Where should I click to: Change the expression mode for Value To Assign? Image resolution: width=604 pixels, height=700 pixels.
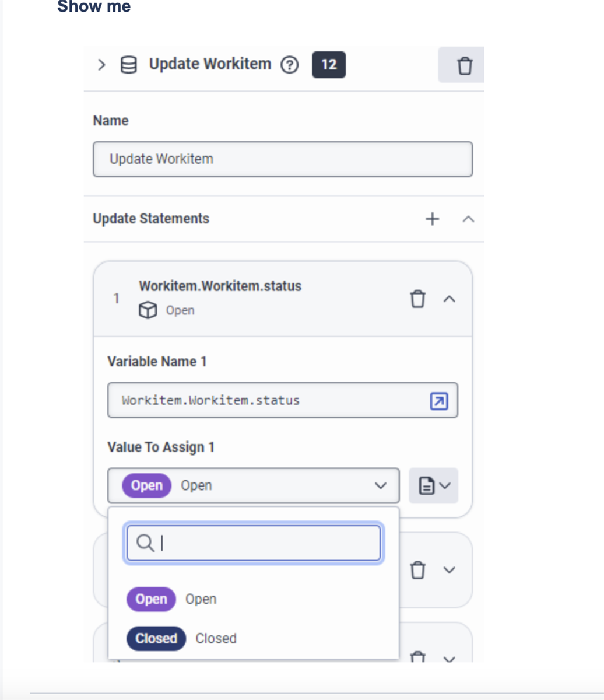point(433,485)
